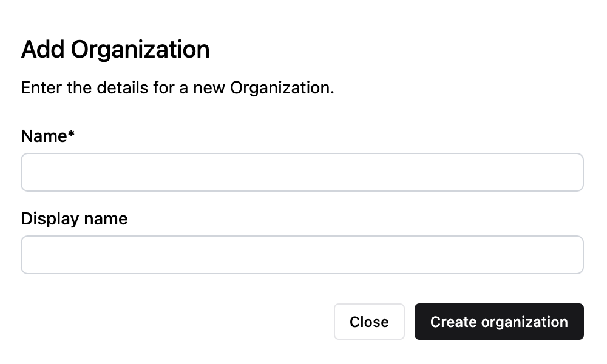607x364 pixels.
Task: Activate the dark Create organization button
Action: coord(499,322)
